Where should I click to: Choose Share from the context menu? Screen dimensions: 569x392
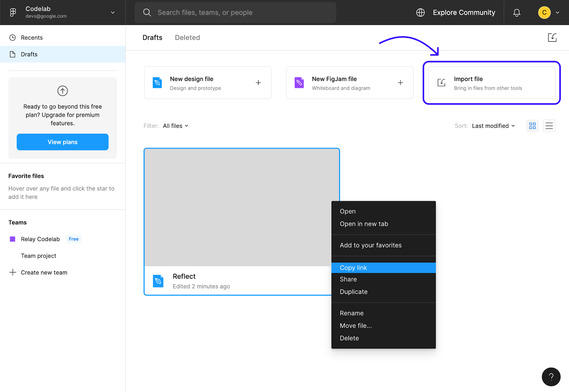[383, 279]
